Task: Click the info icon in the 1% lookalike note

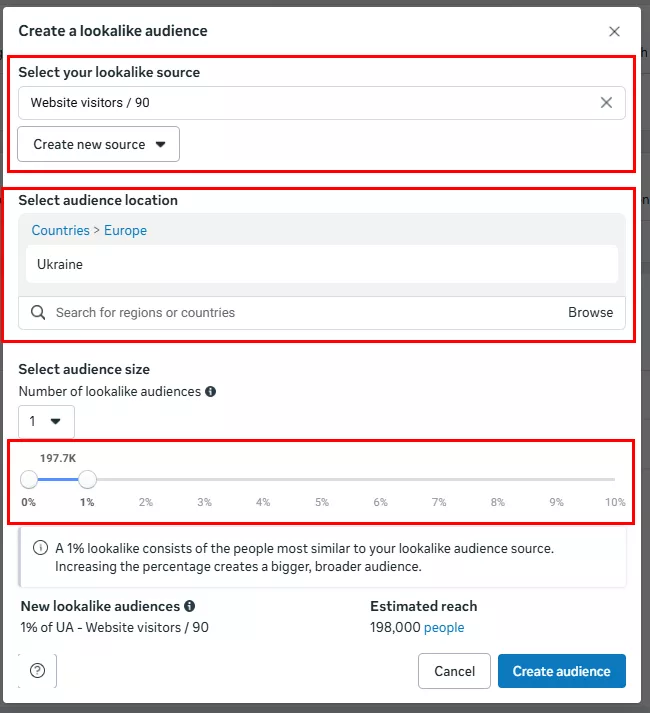Action: point(41,548)
